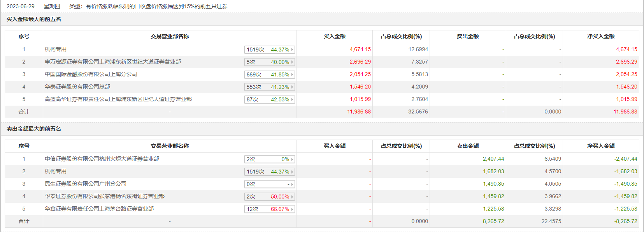This screenshot has height=232, width=644.
Task: Click arrow on the 0次 box
Action: pyautogui.click(x=292, y=184)
